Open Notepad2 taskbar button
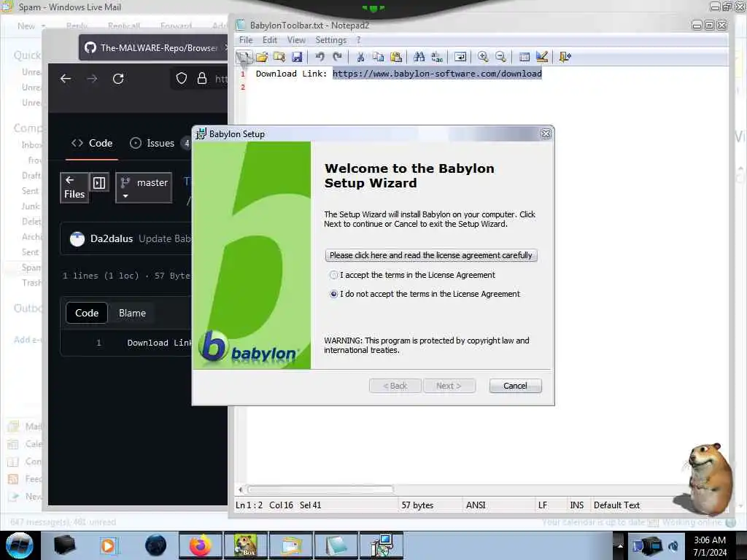The image size is (747, 560). click(x=336, y=545)
